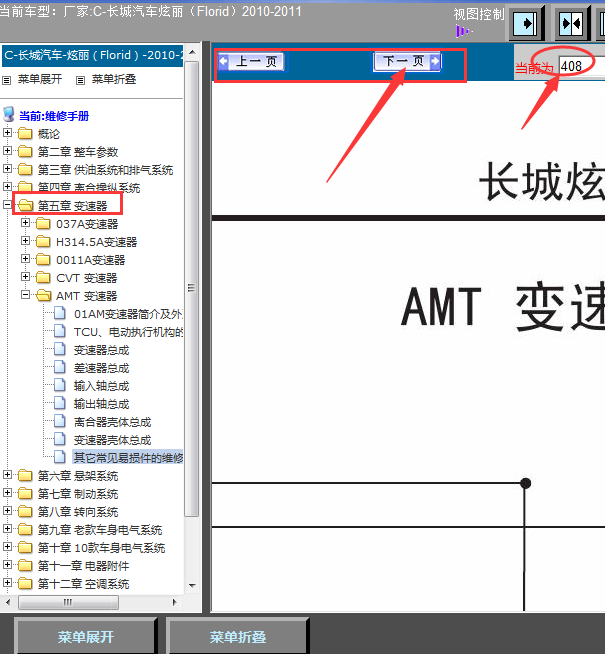Click the folder icon of 第二章 整车参数
The height and width of the screenshot is (654, 605).
[x=25, y=151]
